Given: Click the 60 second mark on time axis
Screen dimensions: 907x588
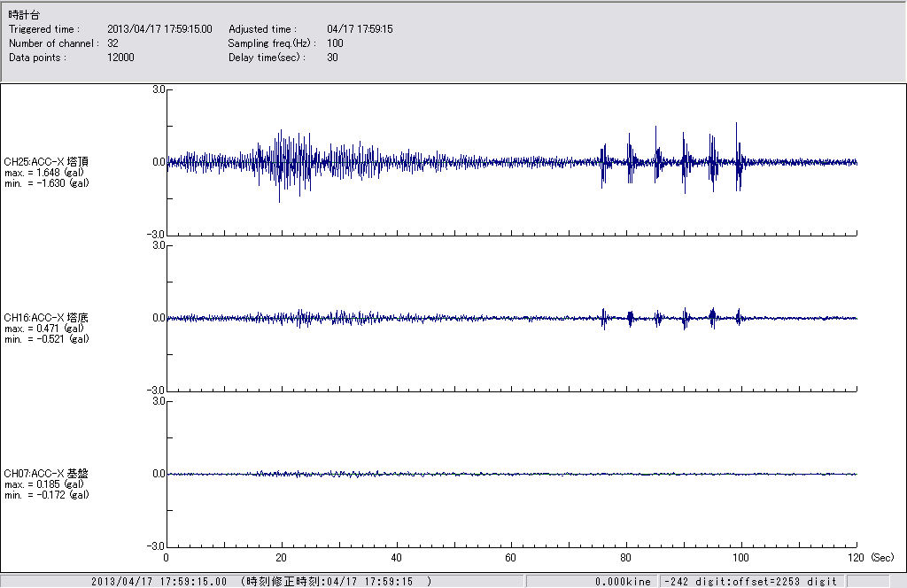Looking at the screenshot, I should pyautogui.click(x=511, y=559).
